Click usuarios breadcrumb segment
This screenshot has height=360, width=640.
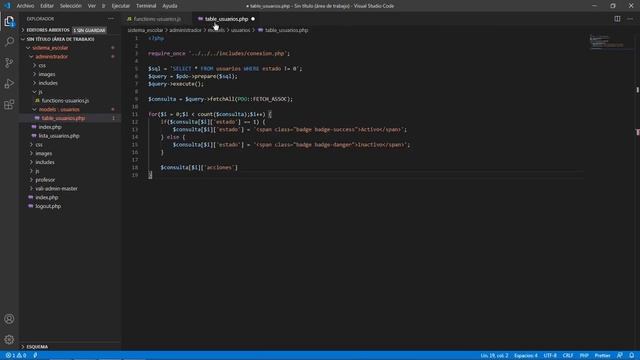(240, 30)
